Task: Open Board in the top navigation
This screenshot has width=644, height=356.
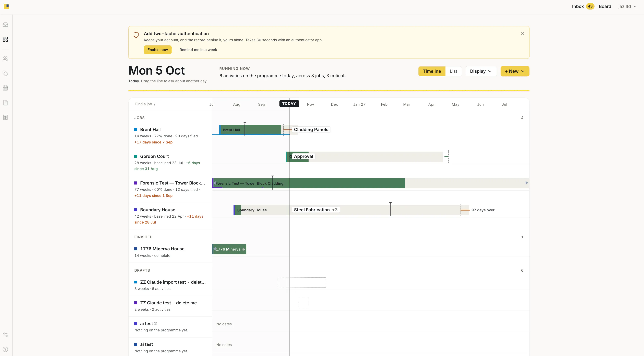Action: 605,7
